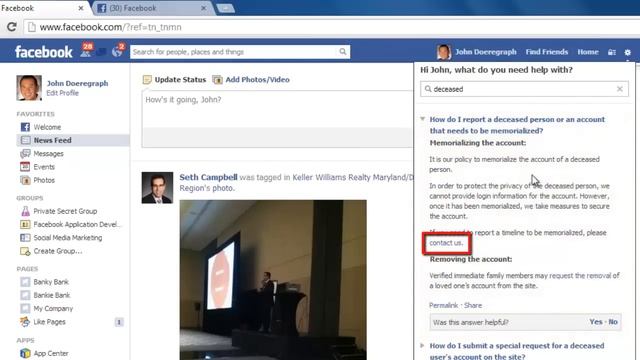
Task: Click the My Company page icon
Action: tap(25, 309)
